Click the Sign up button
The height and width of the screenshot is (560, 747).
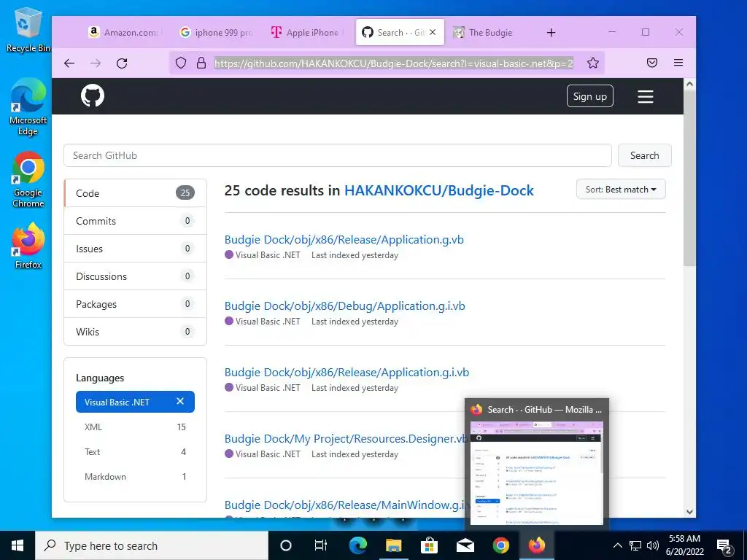pos(589,96)
